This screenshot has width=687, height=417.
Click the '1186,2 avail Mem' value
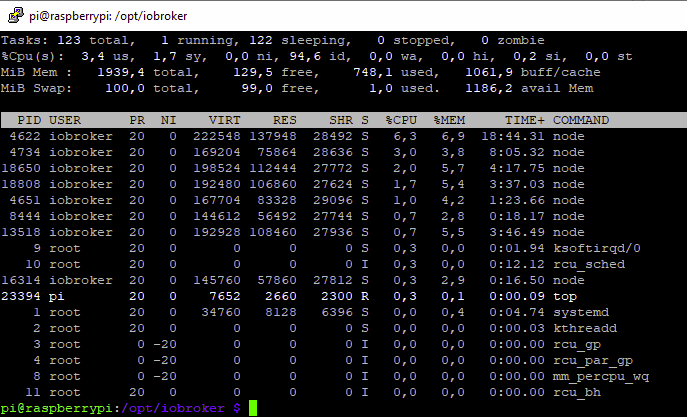tap(529, 88)
